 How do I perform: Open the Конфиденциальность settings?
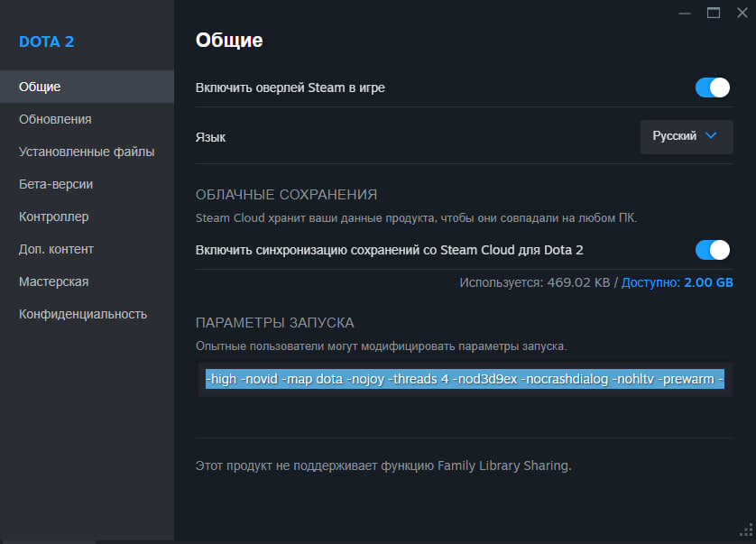82,314
